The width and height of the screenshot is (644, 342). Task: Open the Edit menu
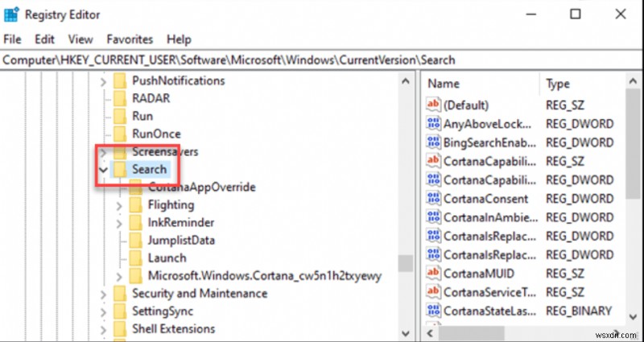coord(44,39)
